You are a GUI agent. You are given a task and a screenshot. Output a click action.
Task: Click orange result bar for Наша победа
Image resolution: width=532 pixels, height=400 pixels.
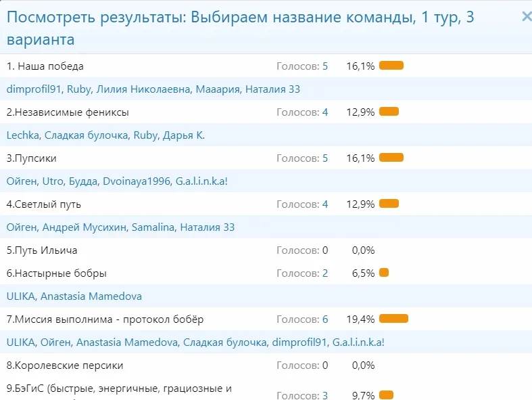point(391,66)
